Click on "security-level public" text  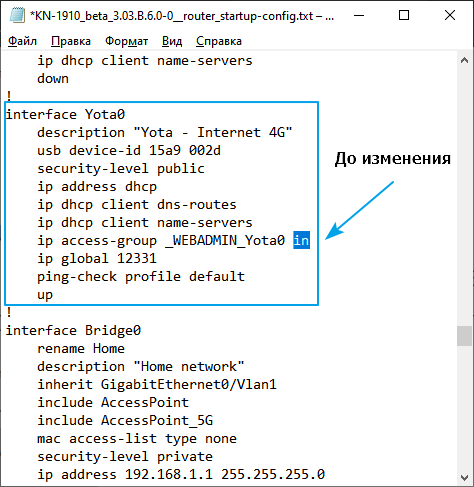(121, 168)
